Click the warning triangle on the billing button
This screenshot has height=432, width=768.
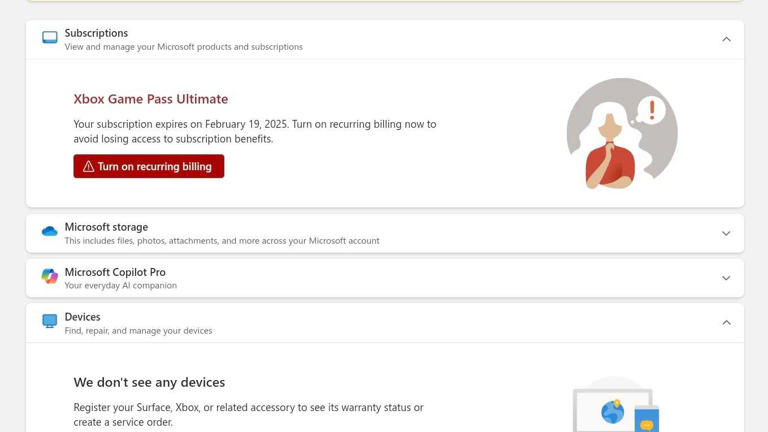pyautogui.click(x=88, y=167)
